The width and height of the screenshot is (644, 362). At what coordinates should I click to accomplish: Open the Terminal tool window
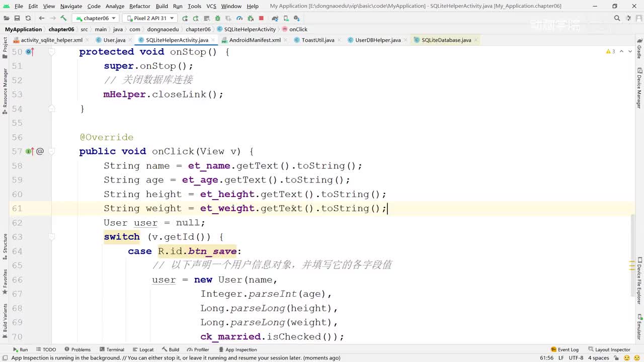pyautogui.click(x=112, y=349)
